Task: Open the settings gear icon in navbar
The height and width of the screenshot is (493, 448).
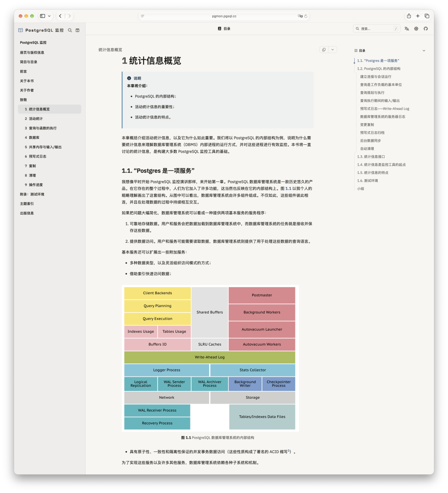Action: pyautogui.click(x=416, y=29)
